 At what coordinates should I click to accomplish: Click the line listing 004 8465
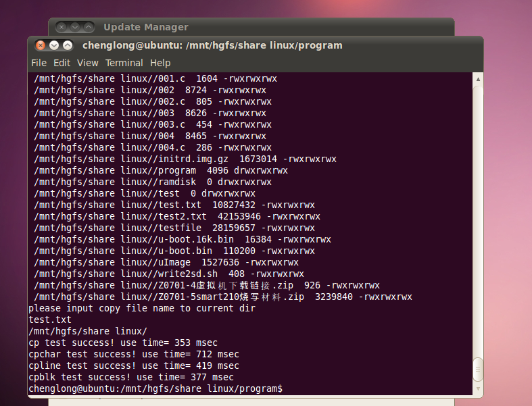tap(150, 136)
